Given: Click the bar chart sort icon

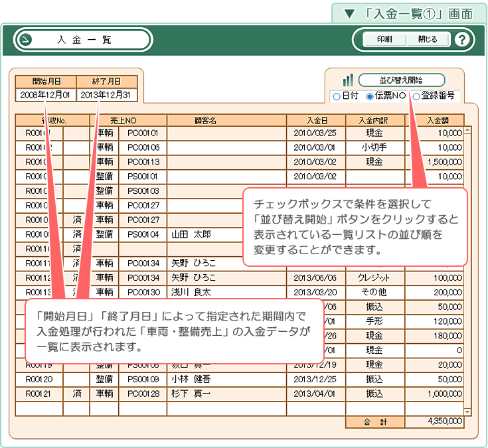Looking at the screenshot, I should tap(348, 80).
